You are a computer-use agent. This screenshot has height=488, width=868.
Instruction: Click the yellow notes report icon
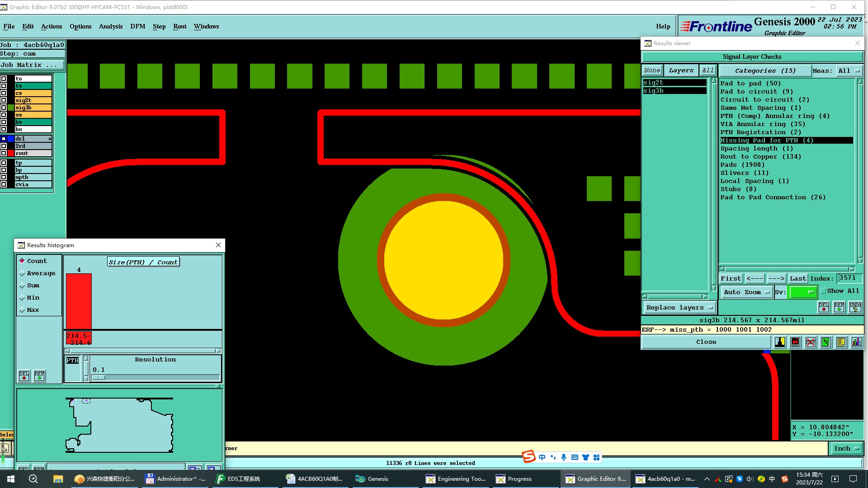841,342
